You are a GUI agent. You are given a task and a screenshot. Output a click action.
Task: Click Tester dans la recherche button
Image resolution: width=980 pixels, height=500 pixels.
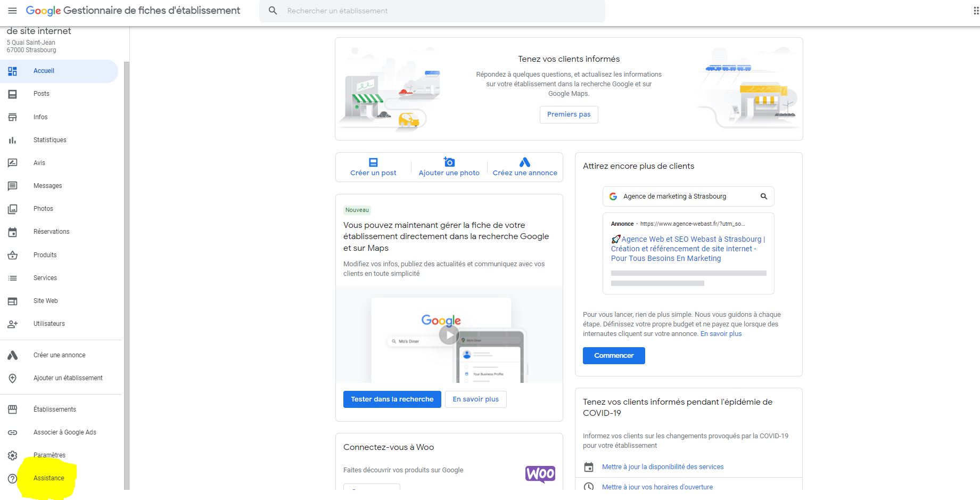392,399
